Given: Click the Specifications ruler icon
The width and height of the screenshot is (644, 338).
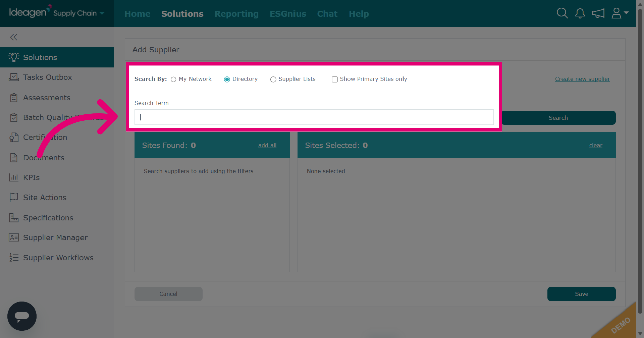Looking at the screenshot, I should pyautogui.click(x=14, y=218).
